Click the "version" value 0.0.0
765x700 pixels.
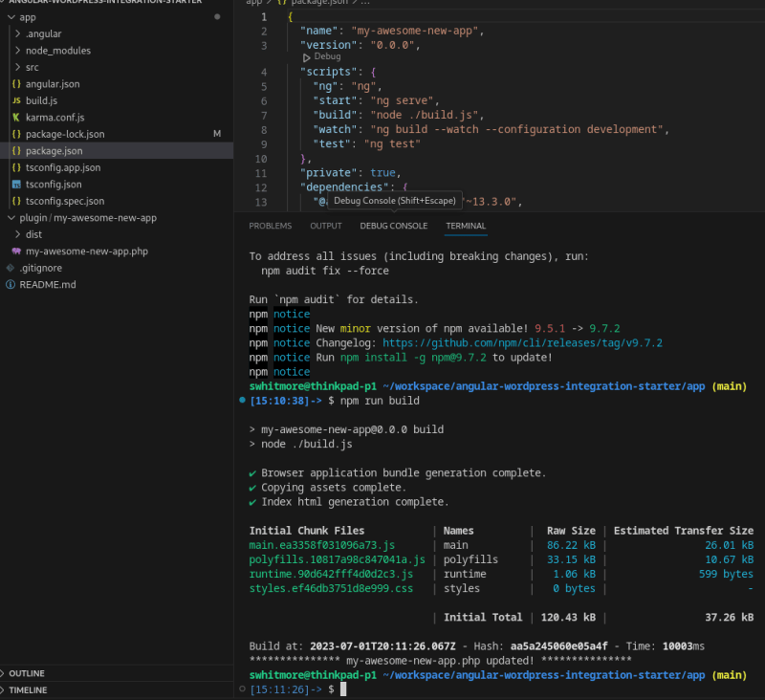(392, 45)
